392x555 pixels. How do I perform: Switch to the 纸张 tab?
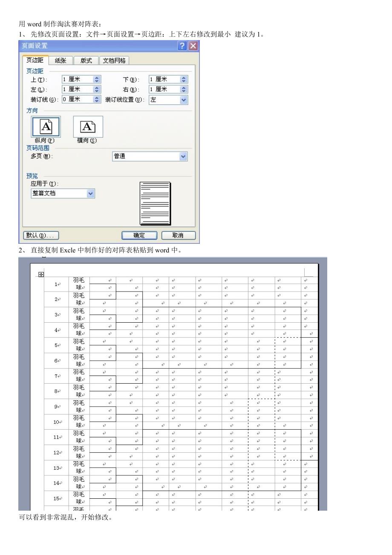61,61
